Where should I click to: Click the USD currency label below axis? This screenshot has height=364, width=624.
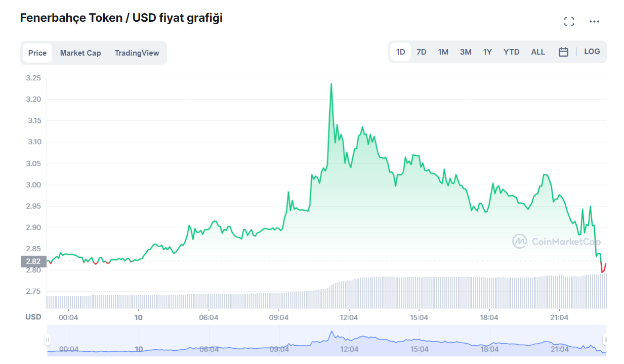tap(33, 317)
